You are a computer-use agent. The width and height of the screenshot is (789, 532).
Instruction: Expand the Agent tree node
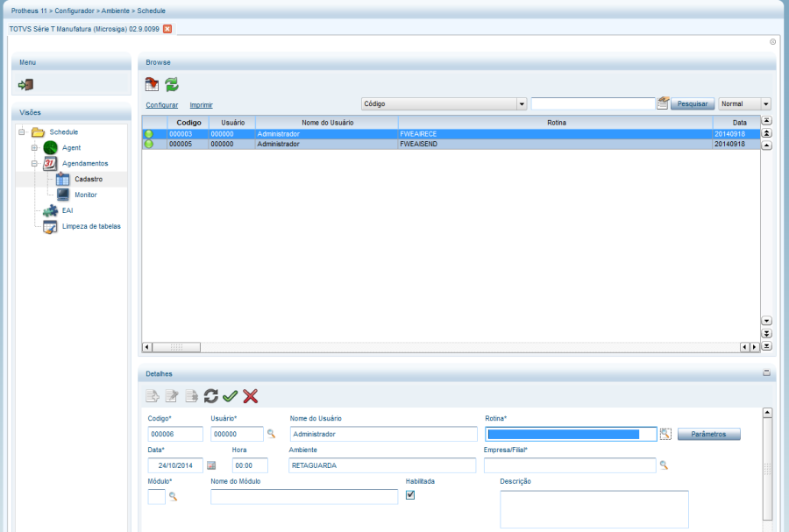pos(34,148)
